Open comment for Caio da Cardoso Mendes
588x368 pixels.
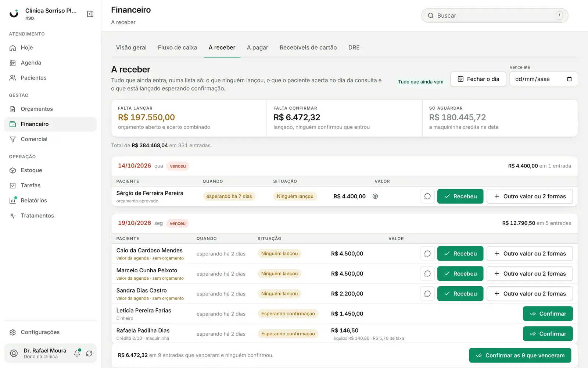point(427,254)
